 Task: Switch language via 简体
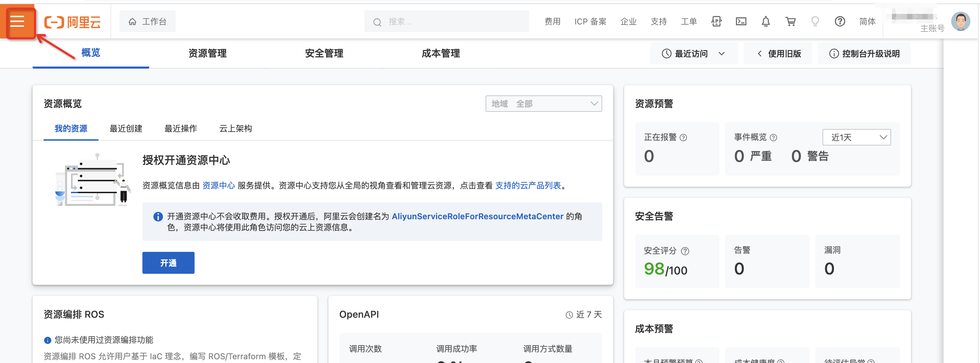[x=867, y=22]
